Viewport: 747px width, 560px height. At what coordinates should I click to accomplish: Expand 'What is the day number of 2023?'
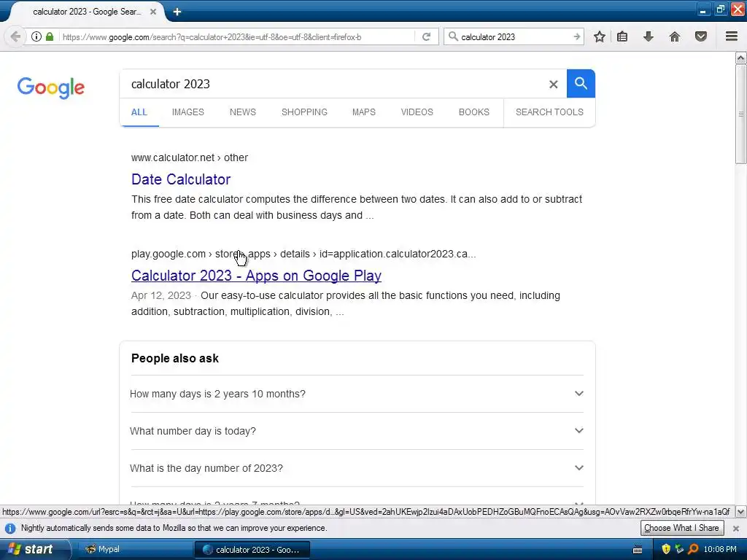click(x=357, y=468)
